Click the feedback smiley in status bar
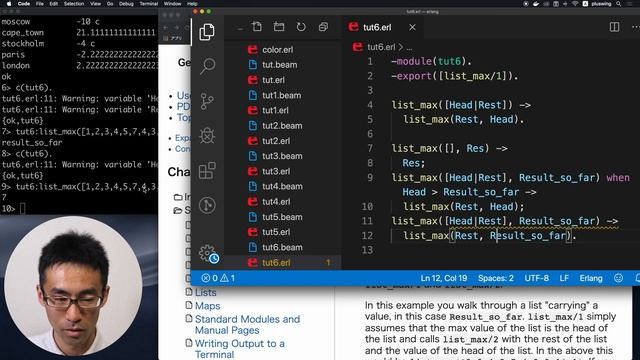This screenshot has height=360, width=640. (618, 278)
